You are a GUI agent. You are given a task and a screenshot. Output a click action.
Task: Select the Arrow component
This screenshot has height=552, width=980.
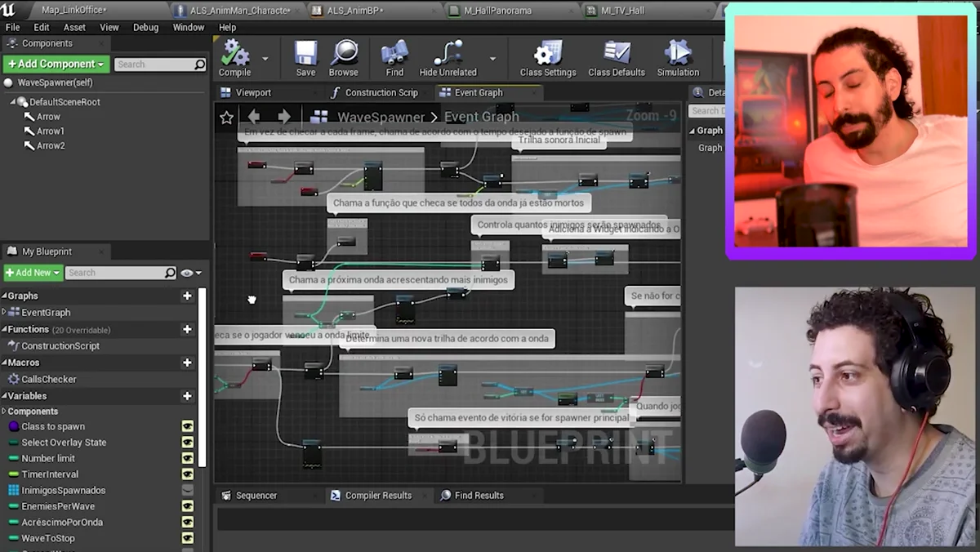[48, 117]
